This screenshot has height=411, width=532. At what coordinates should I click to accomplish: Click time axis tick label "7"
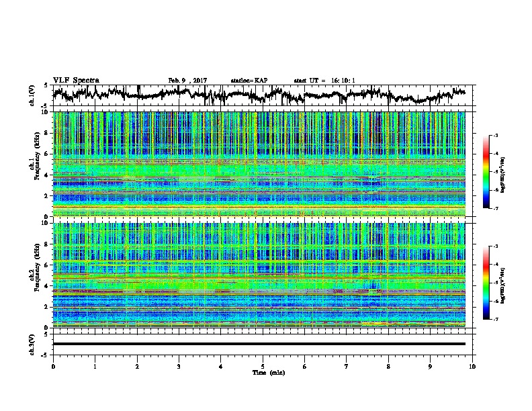tap(347, 367)
